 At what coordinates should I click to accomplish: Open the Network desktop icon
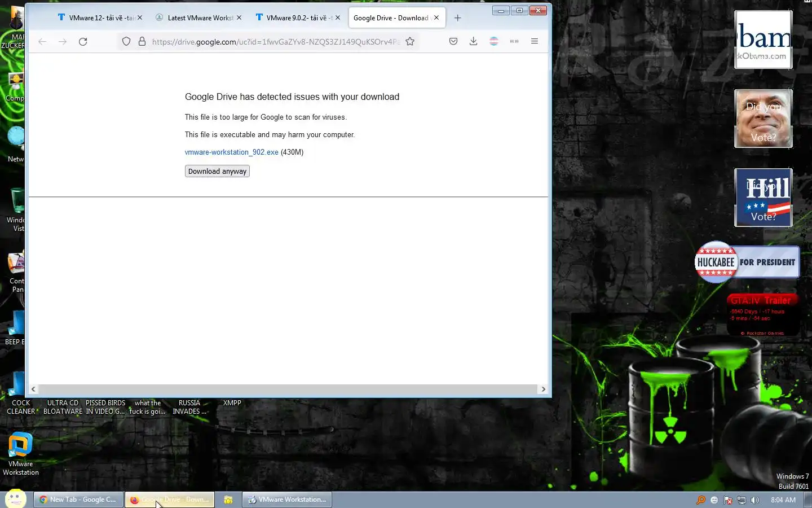coord(16,144)
